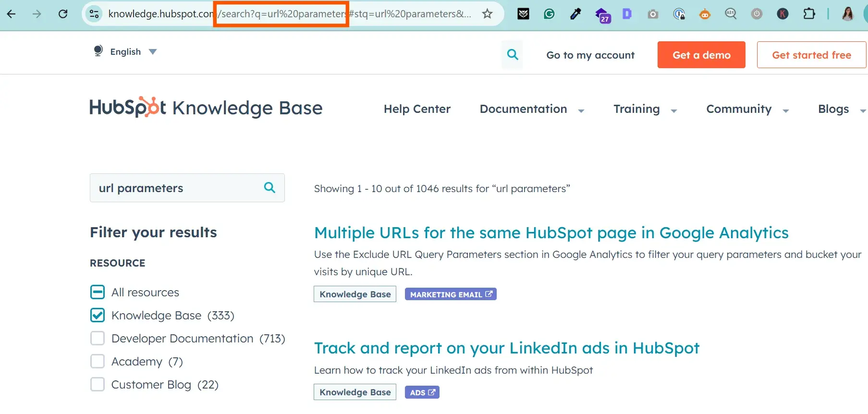Open the English language dropdown
This screenshot has height=414, width=868.
[126, 51]
